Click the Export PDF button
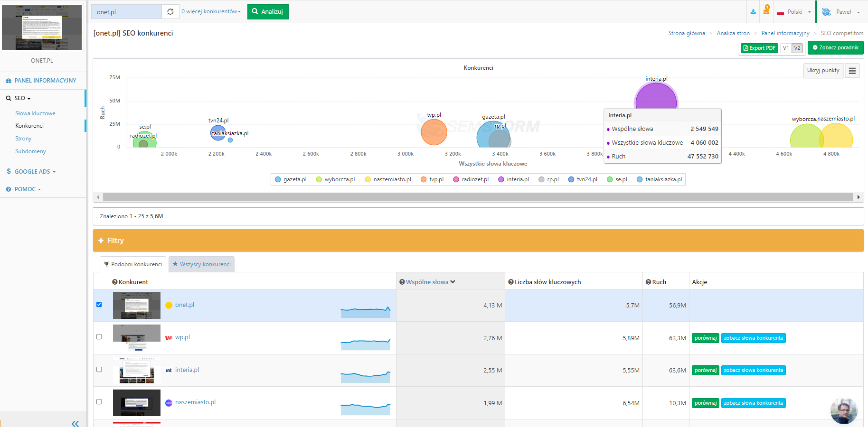Viewport: 868px width, 427px height. [x=759, y=48]
